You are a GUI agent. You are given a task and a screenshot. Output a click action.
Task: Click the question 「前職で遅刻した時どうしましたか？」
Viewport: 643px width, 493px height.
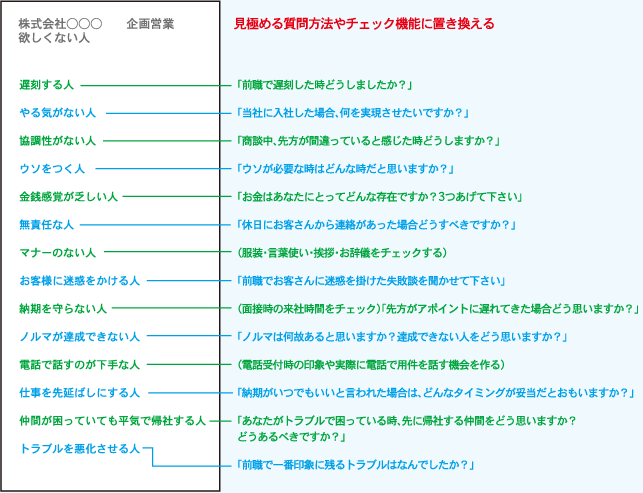tap(325, 86)
